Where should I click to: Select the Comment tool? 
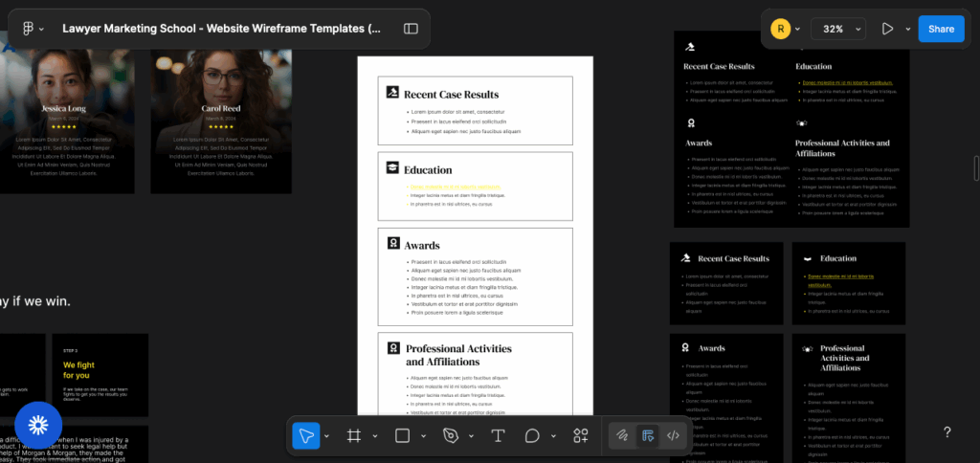click(x=532, y=436)
